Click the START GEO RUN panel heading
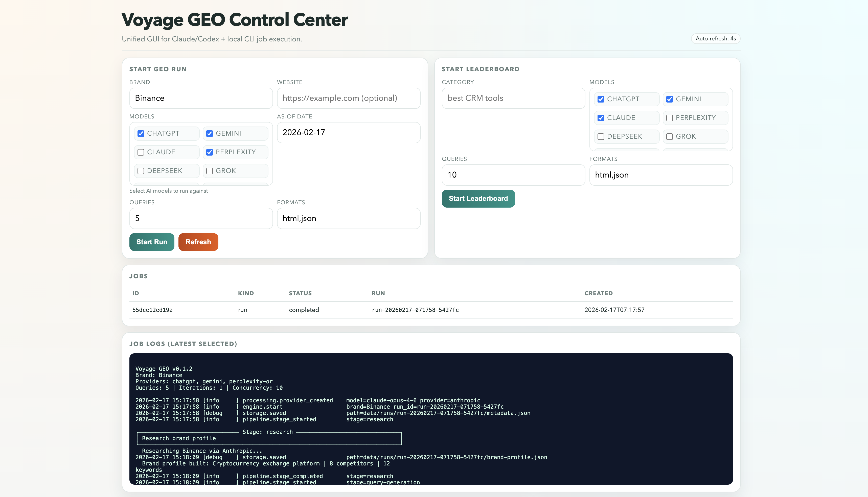The height and width of the screenshot is (497, 868). click(x=158, y=69)
